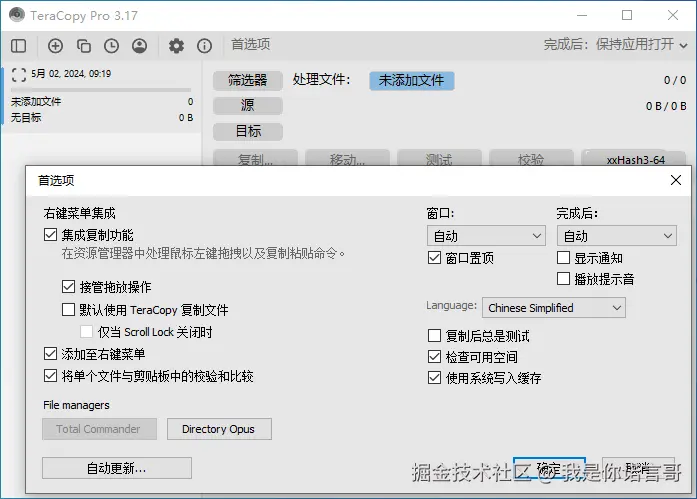Click the info about icon

204,46
